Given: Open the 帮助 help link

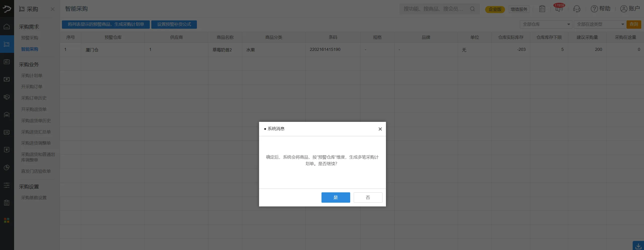Looking at the screenshot, I should (x=601, y=9).
